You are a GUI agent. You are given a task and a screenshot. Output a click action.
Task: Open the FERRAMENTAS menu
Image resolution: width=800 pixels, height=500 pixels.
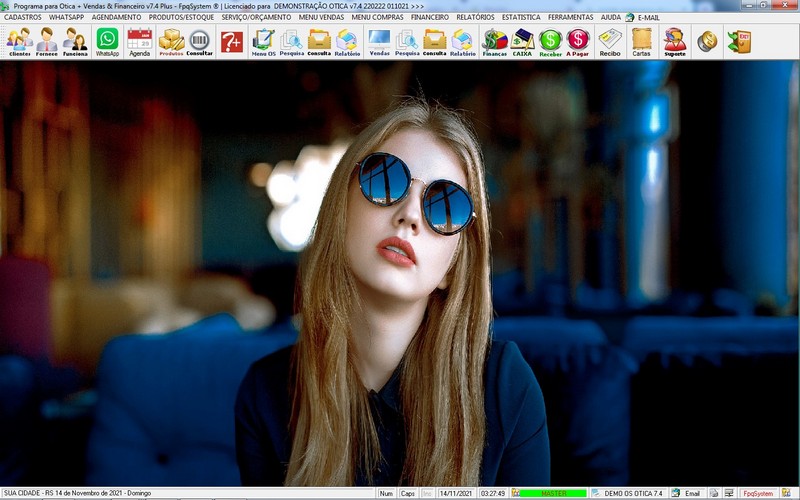tap(570, 17)
